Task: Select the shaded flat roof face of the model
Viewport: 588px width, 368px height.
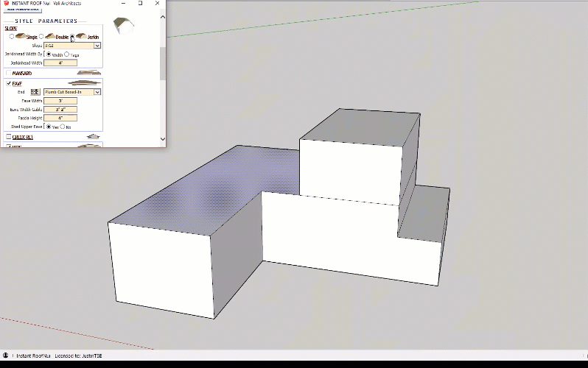Action: point(210,188)
